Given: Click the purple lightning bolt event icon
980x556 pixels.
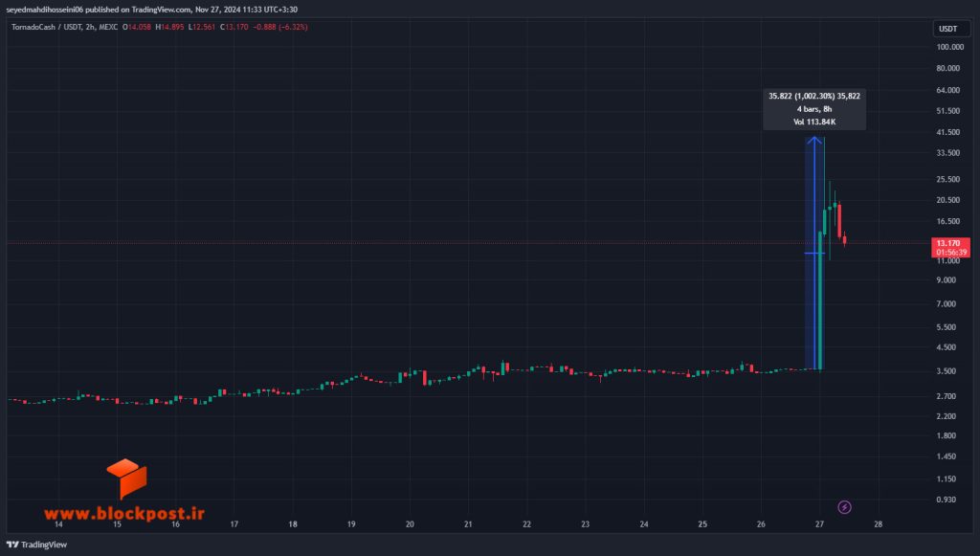Looking at the screenshot, I should 844,507.
